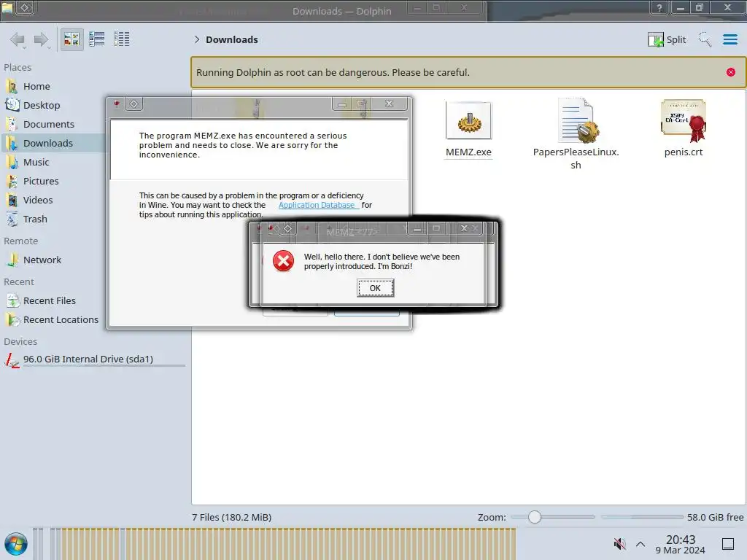Click the 58.0 GiB free space bar

(642, 517)
